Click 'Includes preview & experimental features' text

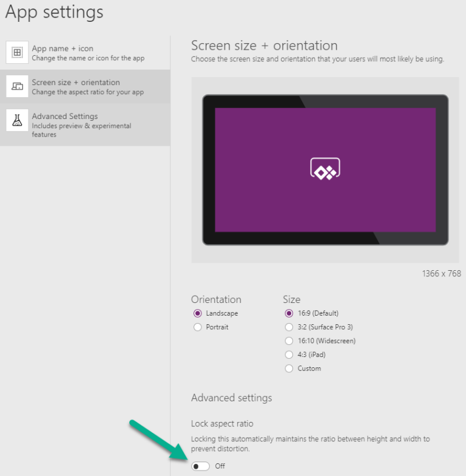point(81,130)
